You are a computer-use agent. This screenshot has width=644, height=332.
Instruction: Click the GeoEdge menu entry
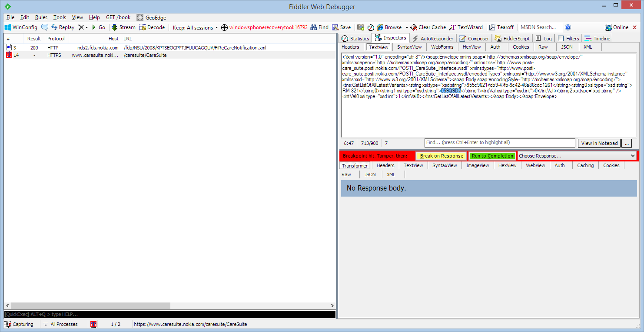151,17
